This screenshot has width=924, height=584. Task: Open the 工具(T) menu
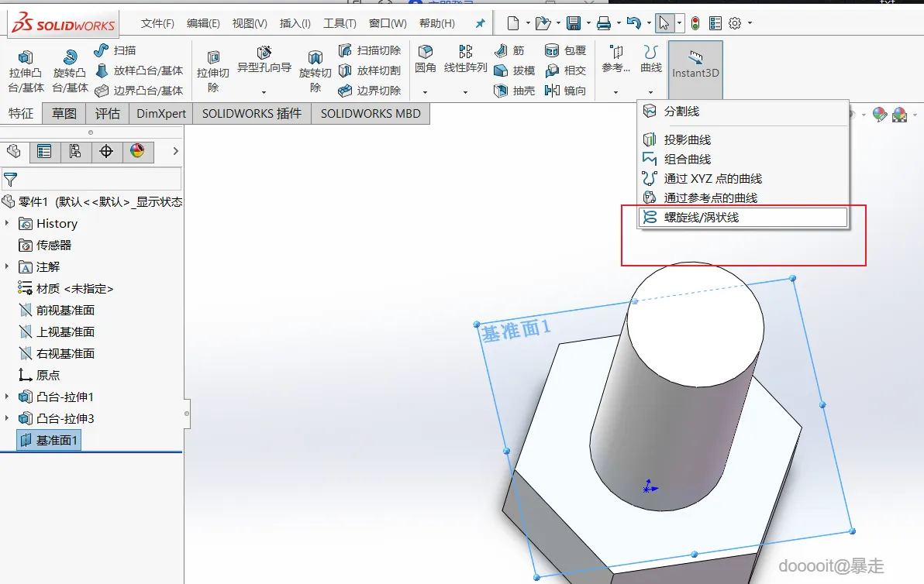point(340,23)
